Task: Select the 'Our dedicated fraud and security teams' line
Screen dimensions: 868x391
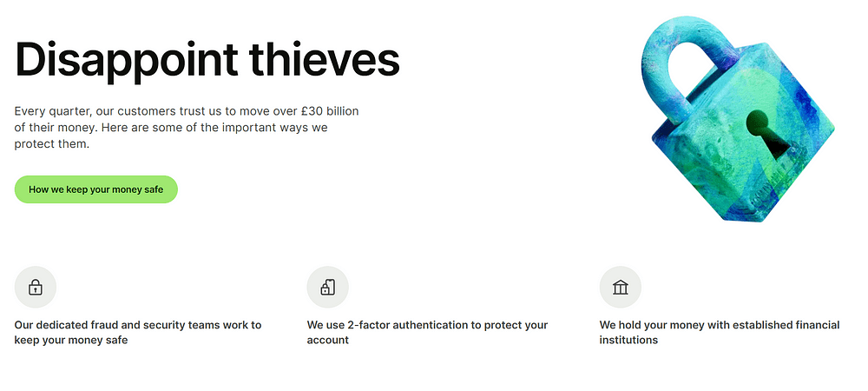Action: click(138, 325)
